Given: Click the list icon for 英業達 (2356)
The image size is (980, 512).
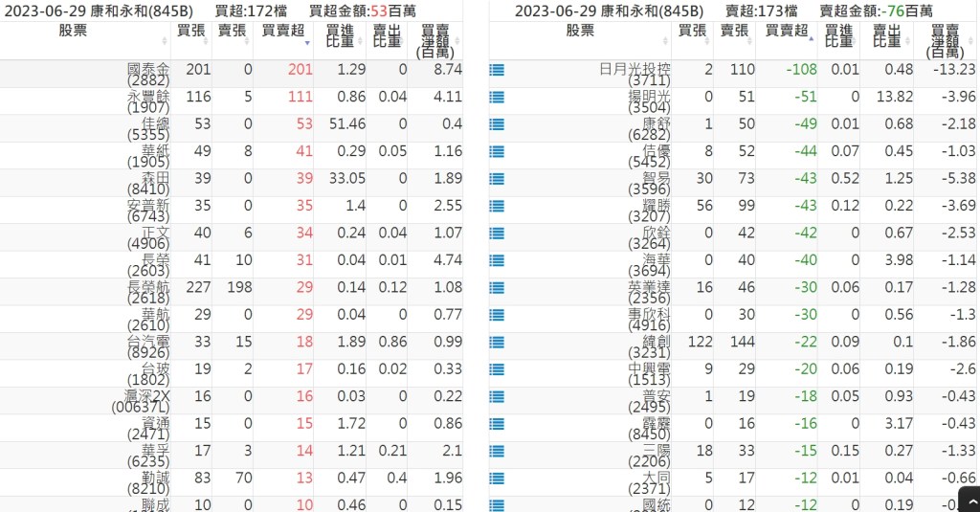Looking at the screenshot, I should click(x=497, y=287).
